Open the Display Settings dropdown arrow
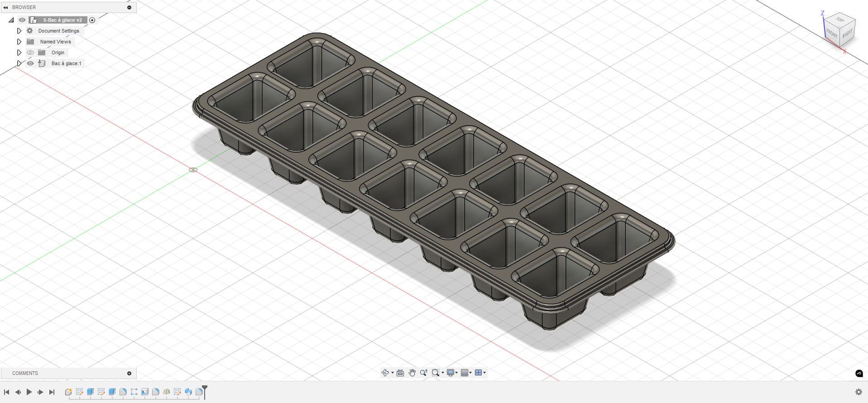Image resolution: width=868 pixels, height=403 pixels. click(x=456, y=373)
